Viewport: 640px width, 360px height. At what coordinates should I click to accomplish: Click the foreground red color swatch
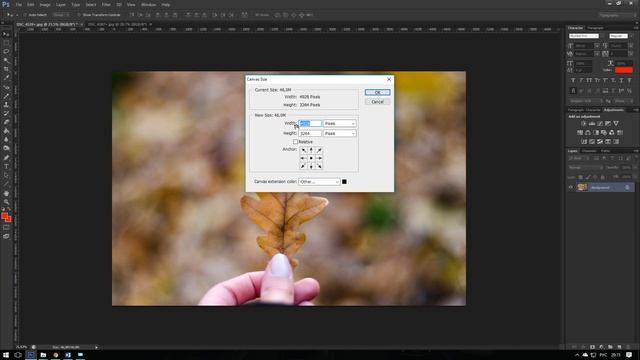4,216
